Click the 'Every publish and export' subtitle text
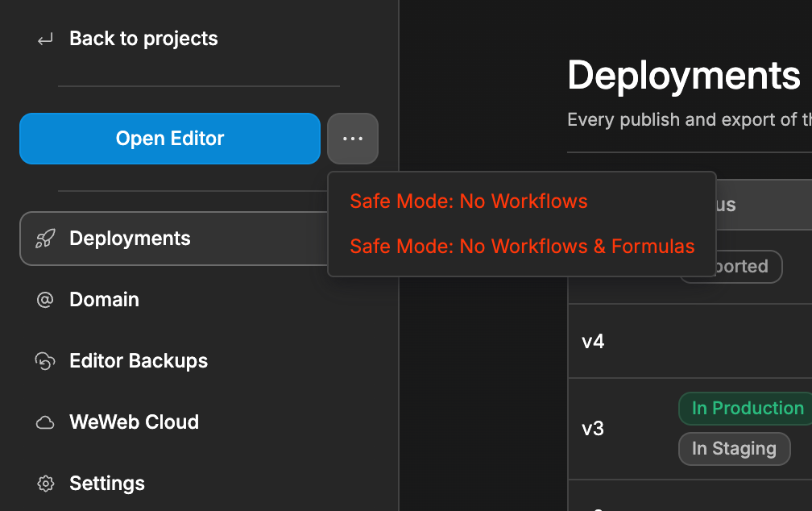812x511 pixels. pyautogui.click(x=690, y=120)
